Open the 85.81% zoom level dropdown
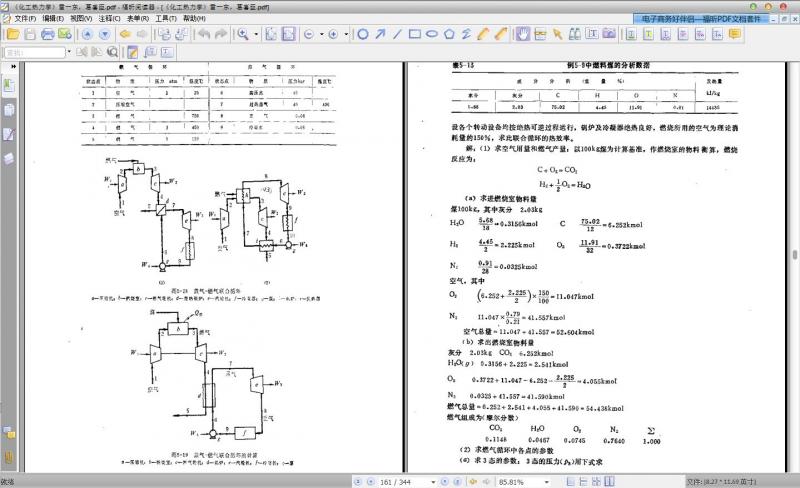 (x=546, y=482)
